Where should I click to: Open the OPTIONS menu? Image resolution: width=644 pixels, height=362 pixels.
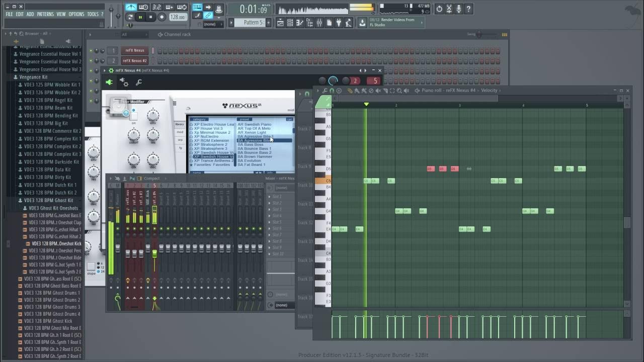pos(76,14)
